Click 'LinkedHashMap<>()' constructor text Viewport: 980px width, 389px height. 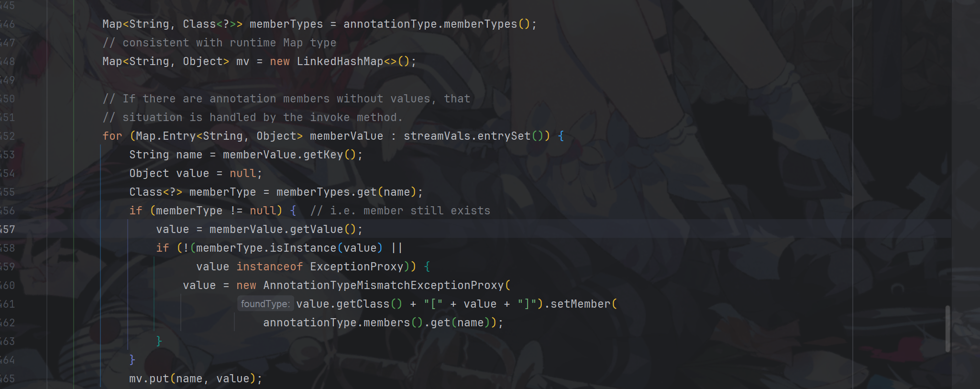[353, 61]
